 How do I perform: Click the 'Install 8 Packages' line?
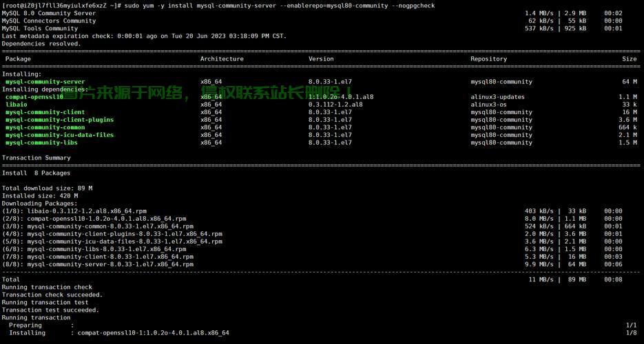click(36, 173)
